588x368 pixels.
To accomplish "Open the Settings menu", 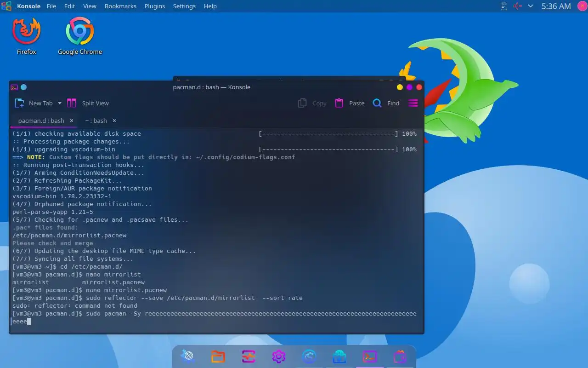I will (x=184, y=6).
